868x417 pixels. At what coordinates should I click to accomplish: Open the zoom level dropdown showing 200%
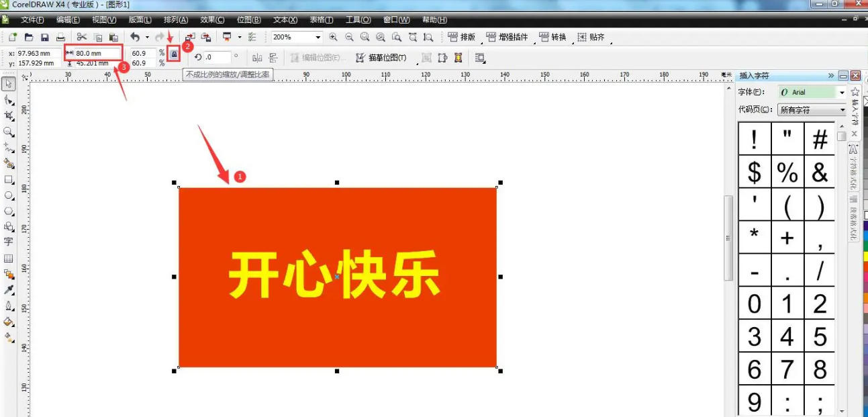point(317,38)
